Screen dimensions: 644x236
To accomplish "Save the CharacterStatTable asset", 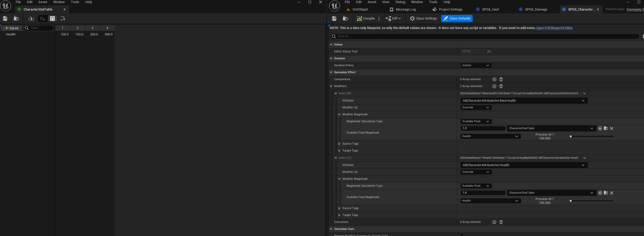I will pyautogui.click(x=5, y=18).
